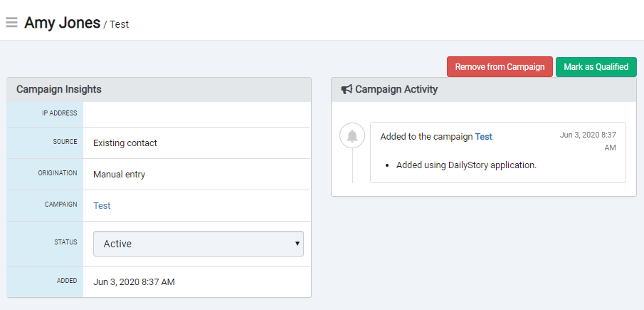Click the Test breadcrumb in header
Image resolution: width=644 pixels, height=310 pixels.
pyautogui.click(x=119, y=24)
